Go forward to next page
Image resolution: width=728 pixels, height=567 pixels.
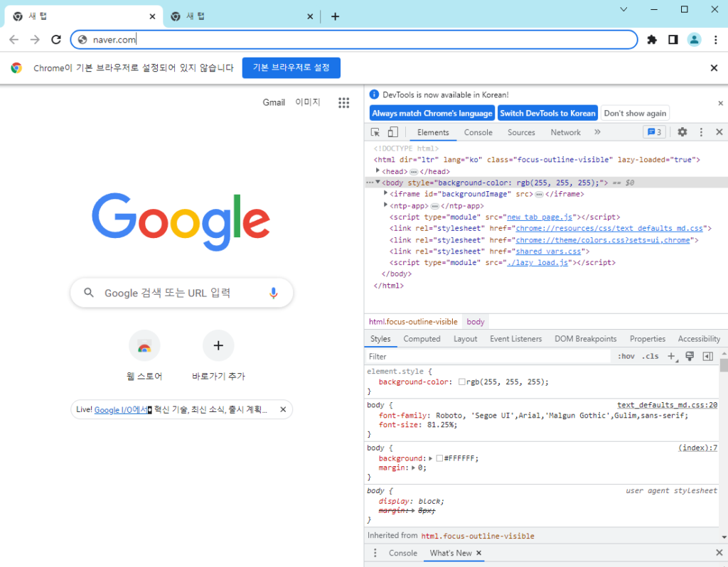tap(35, 40)
